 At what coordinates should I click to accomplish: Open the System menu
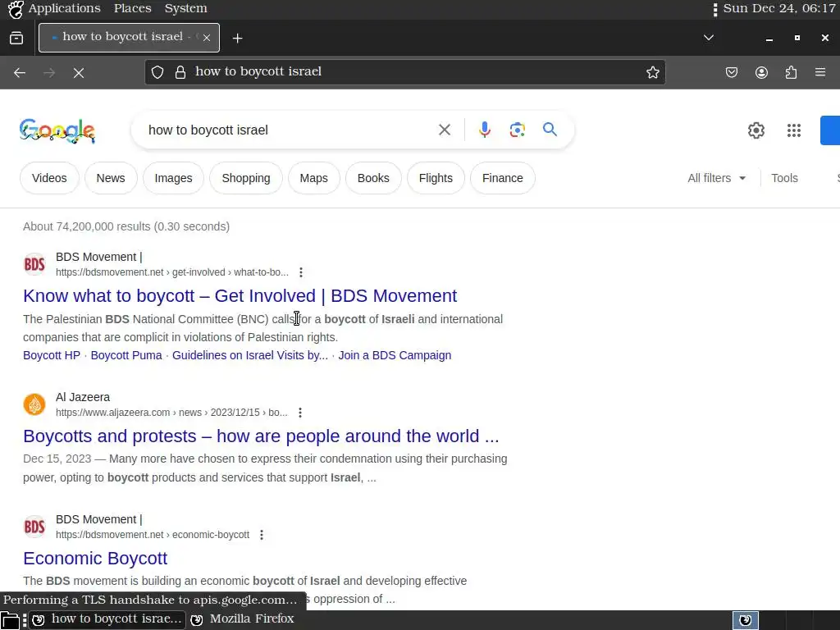tap(185, 8)
